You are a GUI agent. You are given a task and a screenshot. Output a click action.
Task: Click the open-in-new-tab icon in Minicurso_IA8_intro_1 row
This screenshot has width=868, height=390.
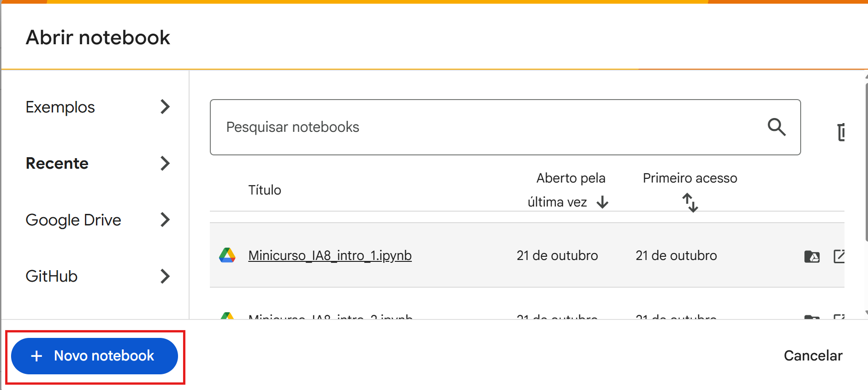(x=839, y=256)
